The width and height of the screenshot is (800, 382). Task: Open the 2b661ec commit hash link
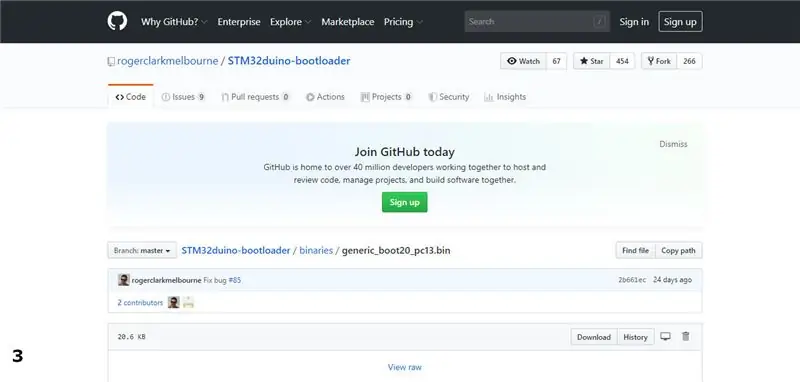click(632, 280)
